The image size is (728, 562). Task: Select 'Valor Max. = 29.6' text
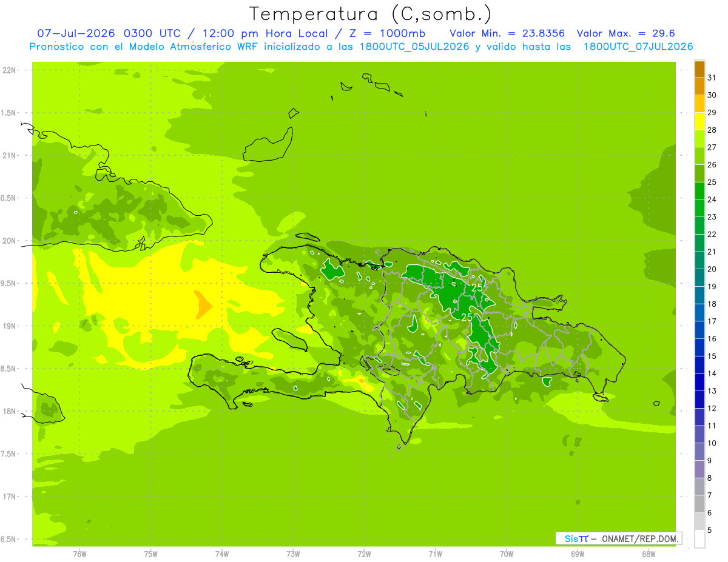pyautogui.click(x=626, y=33)
